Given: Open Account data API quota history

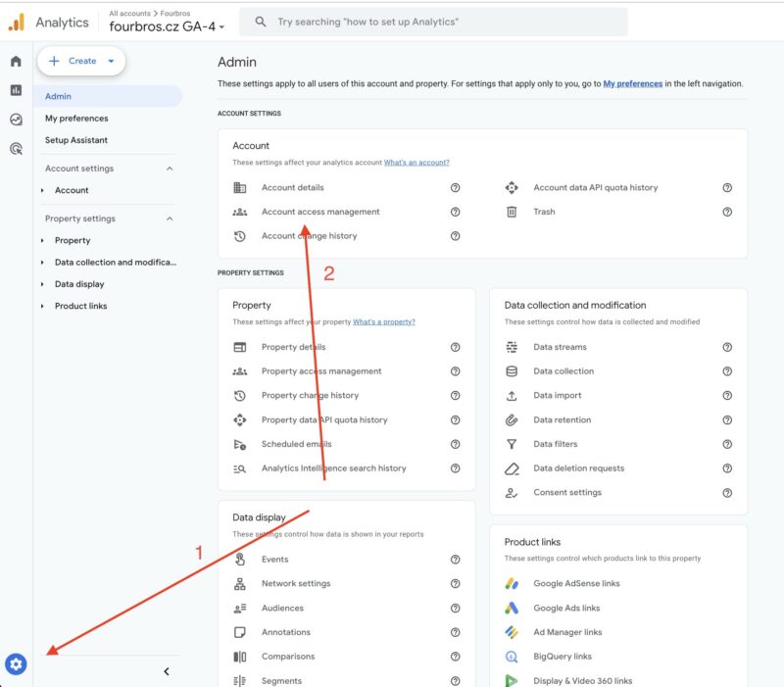Looking at the screenshot, I should pos(596,187).
